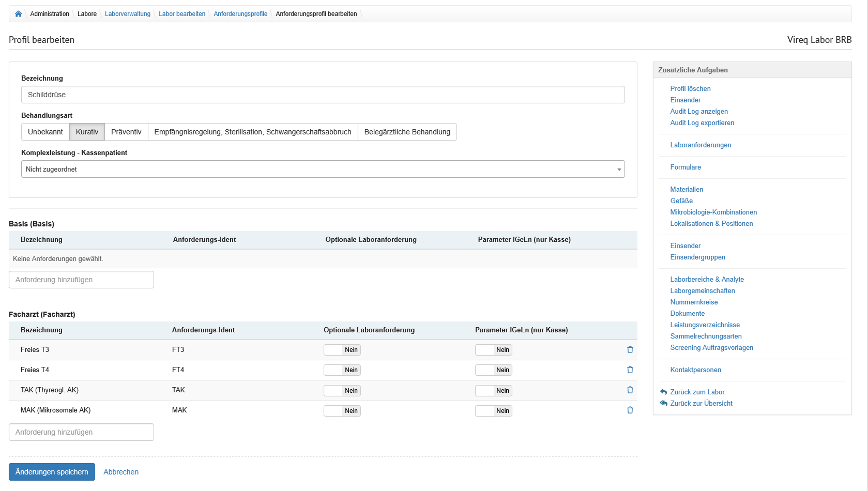Remove Freies T4 via trash icon
Viewport: 868px width, 491px height.
[630, 370]
